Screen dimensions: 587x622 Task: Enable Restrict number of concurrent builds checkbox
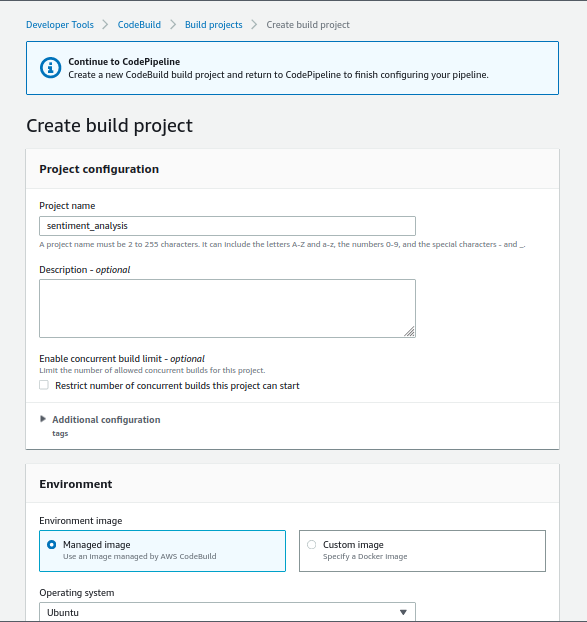click(44, 385)
